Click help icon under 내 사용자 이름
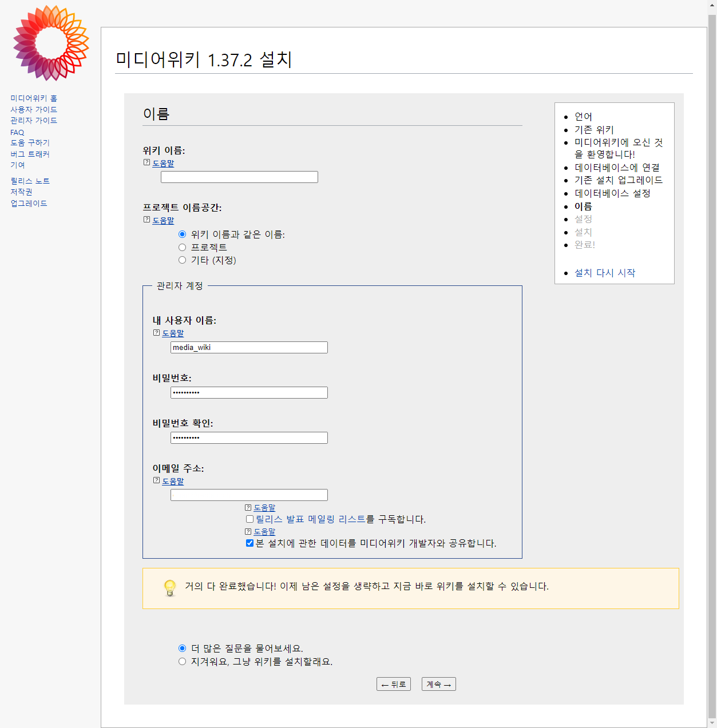 (157, 333)
